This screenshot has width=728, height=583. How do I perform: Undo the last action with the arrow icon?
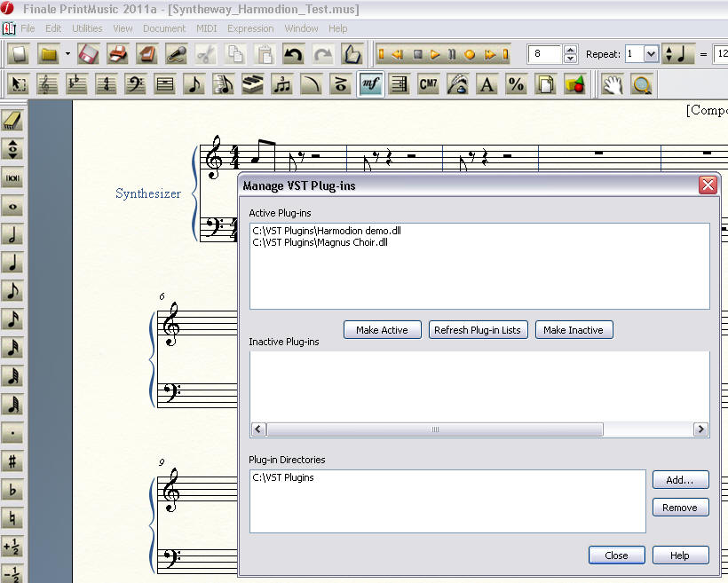294,54
